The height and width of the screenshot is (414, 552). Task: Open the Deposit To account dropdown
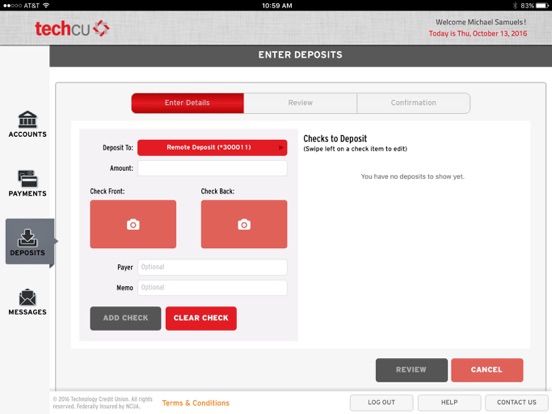pos(212,148)
